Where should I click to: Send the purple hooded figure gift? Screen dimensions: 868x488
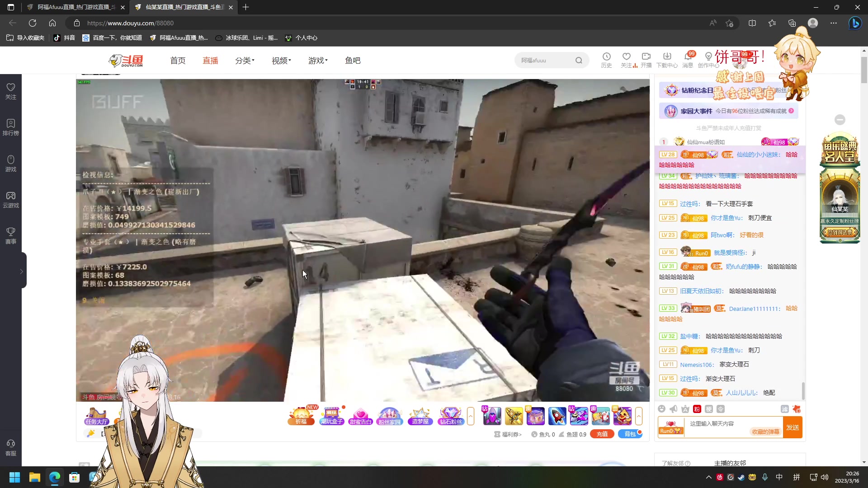(492, 416)
